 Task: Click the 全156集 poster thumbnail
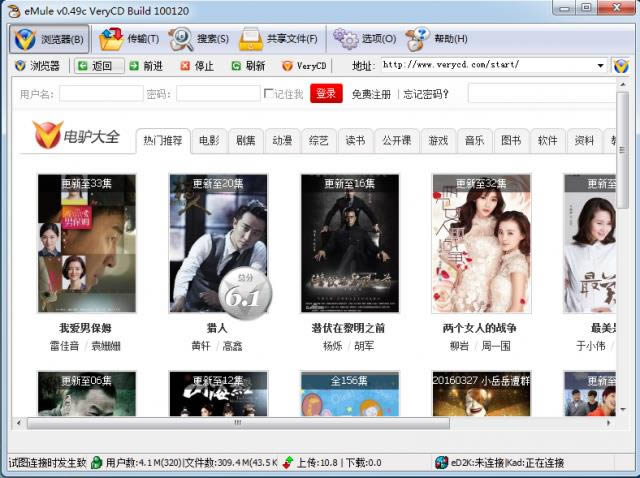tap(350, 394)
